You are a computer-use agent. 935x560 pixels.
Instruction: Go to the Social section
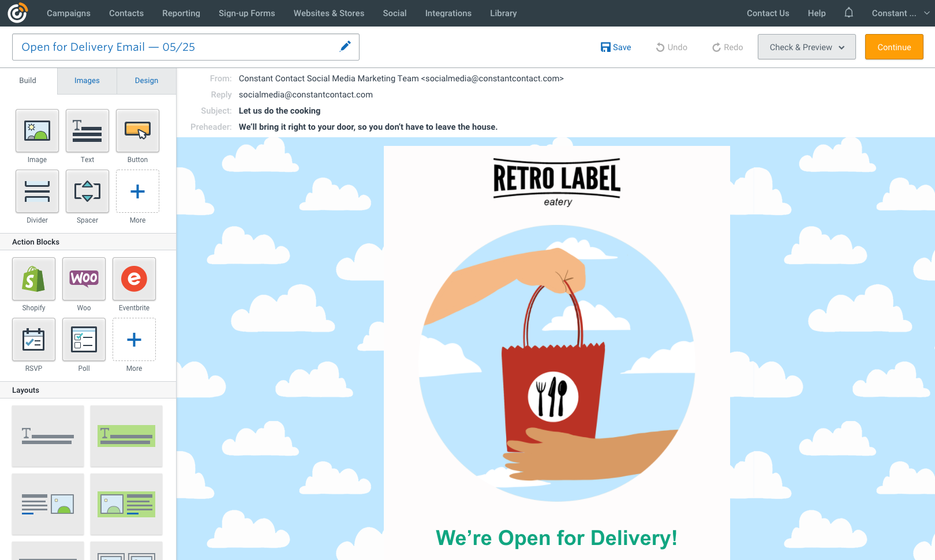395,13
